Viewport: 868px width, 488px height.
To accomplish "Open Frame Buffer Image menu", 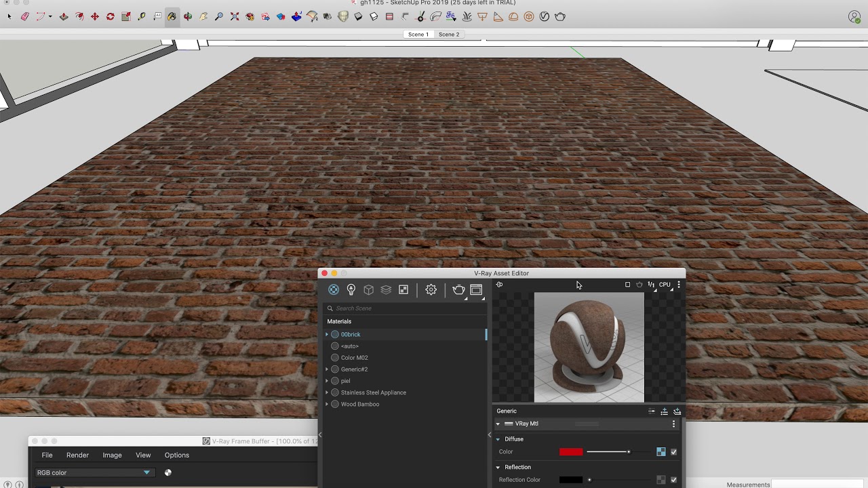I will coord(112,455).
